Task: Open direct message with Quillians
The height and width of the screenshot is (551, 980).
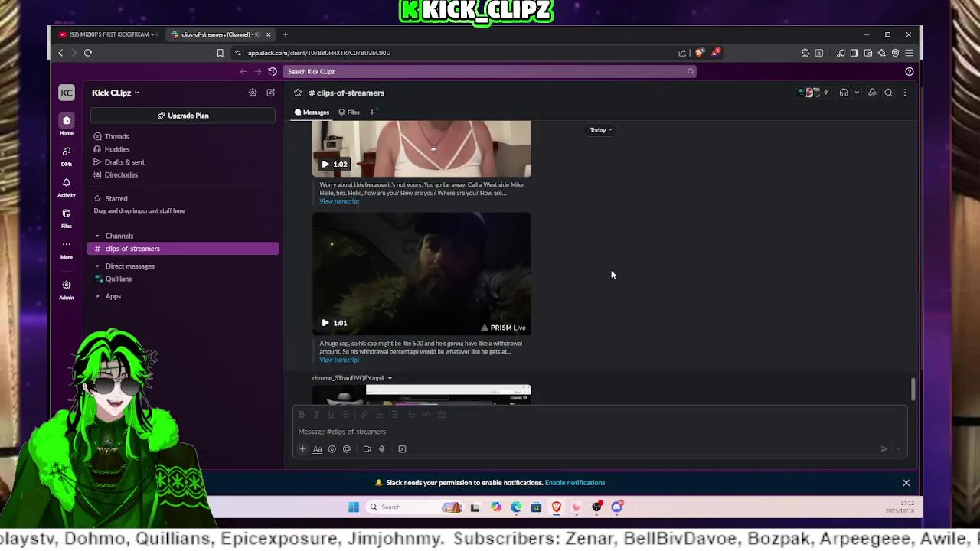Action: coord(119,279)
